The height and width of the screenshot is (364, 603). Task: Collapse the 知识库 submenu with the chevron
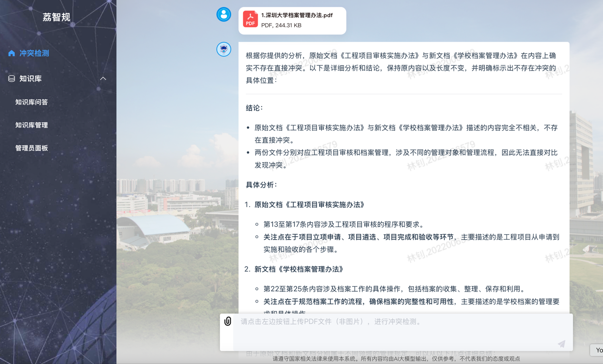tap(103, 78)
